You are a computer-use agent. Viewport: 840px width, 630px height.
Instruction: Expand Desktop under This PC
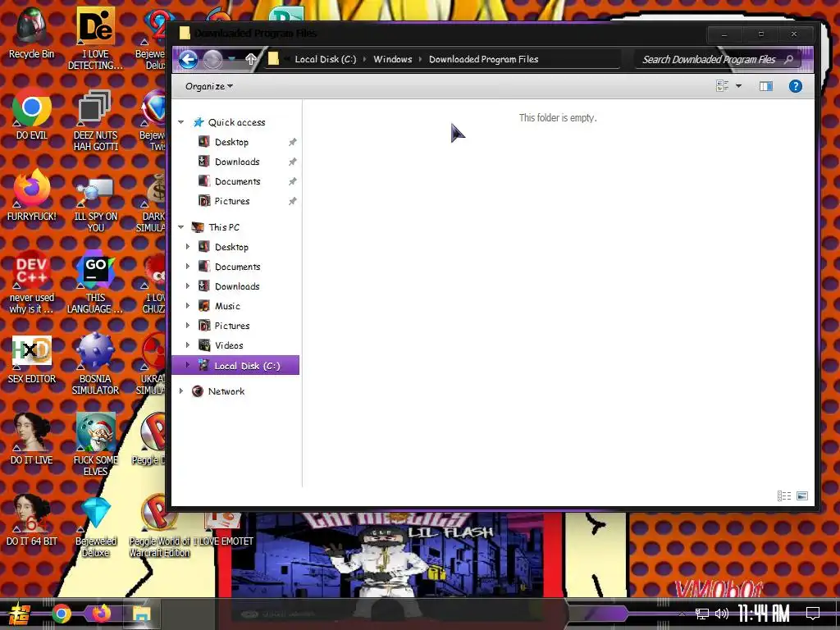tap(188, 246)
